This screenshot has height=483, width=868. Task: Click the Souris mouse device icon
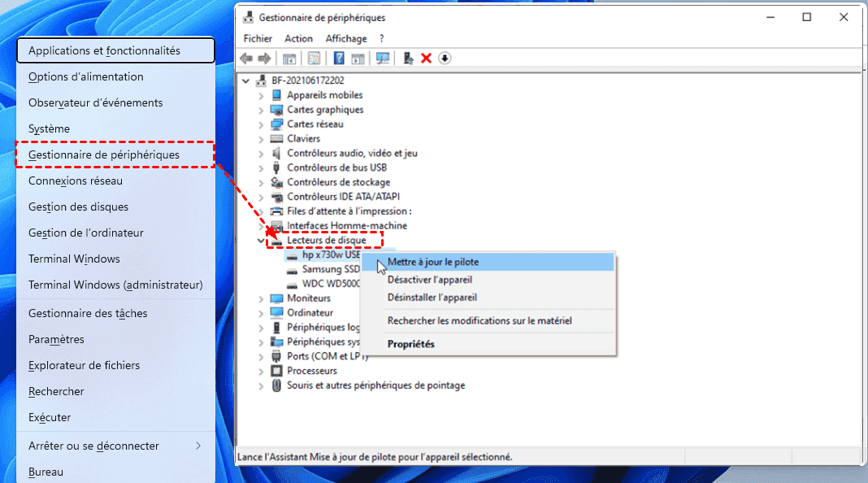tap(276, 385)
